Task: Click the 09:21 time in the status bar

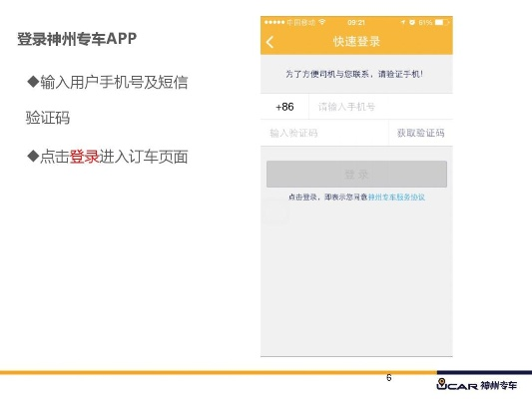Action: [x=356, y=22]
